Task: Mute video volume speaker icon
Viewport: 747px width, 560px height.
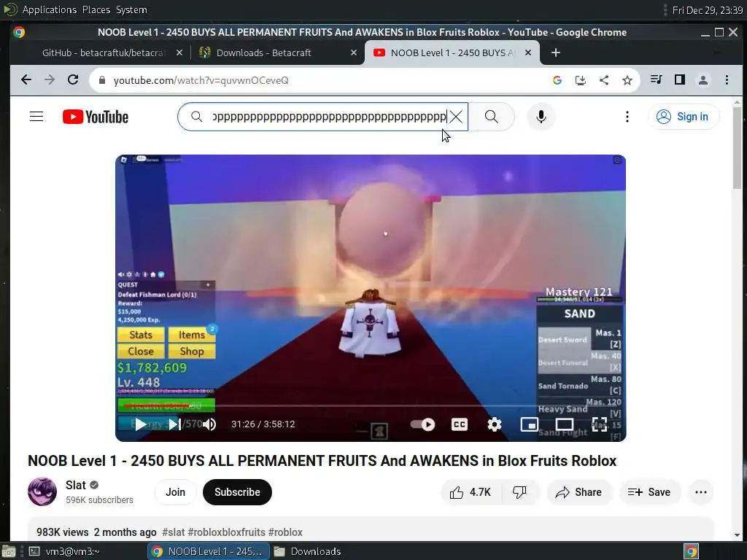Action: pos(209,424)
